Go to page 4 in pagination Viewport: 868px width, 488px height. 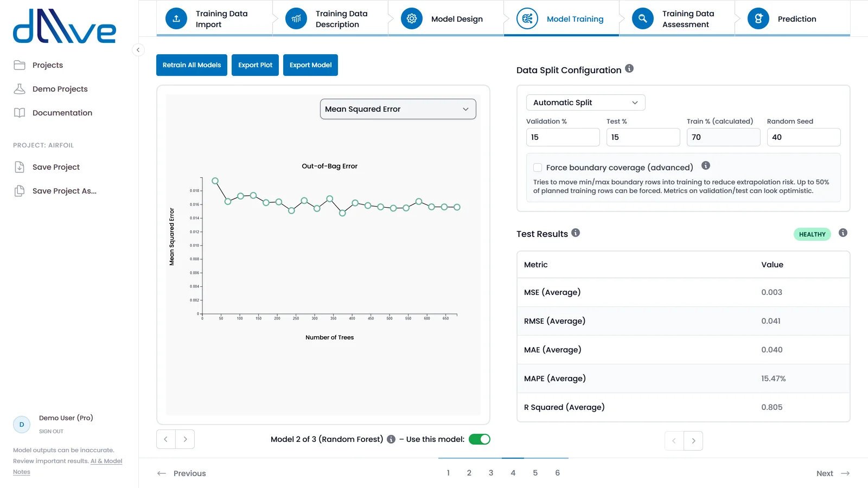[x=513, y=473]
